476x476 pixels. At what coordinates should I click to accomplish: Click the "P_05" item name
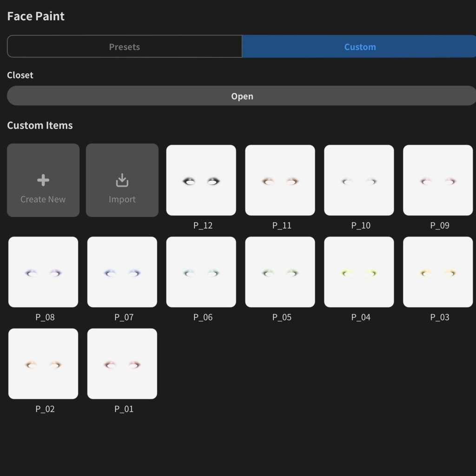point(282,317)
